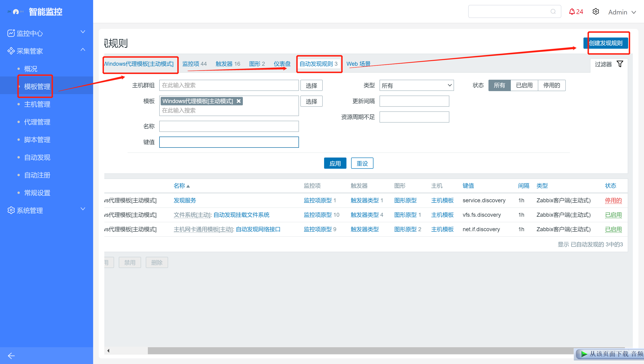Click the 系统管理 gear icon

click(x=11, y=210)
